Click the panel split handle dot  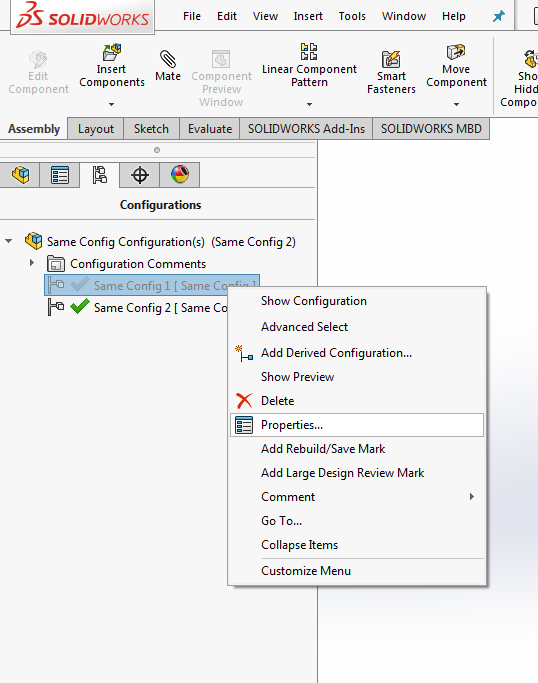tap(157, 150)
